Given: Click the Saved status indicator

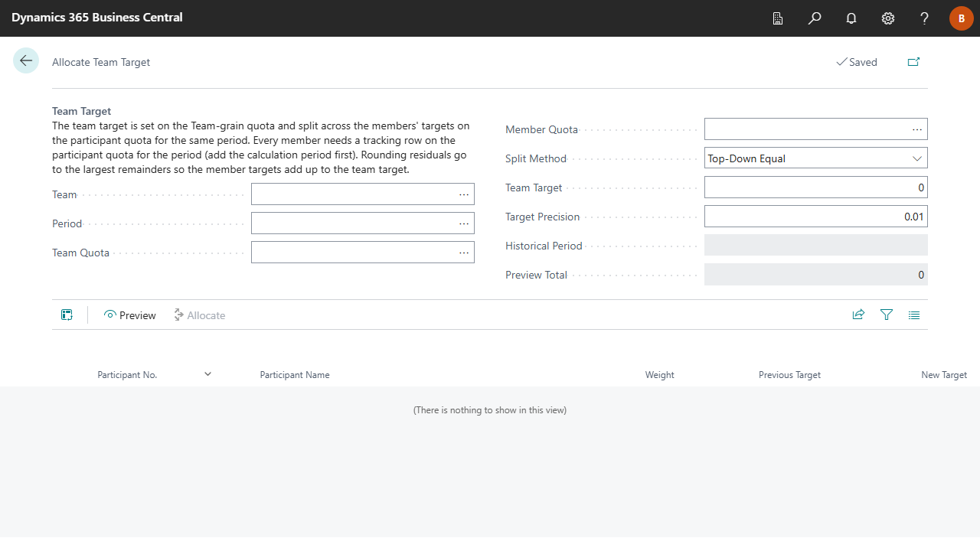Looking at the screenshot, I should pyautogui.click(x=857, y=62).
